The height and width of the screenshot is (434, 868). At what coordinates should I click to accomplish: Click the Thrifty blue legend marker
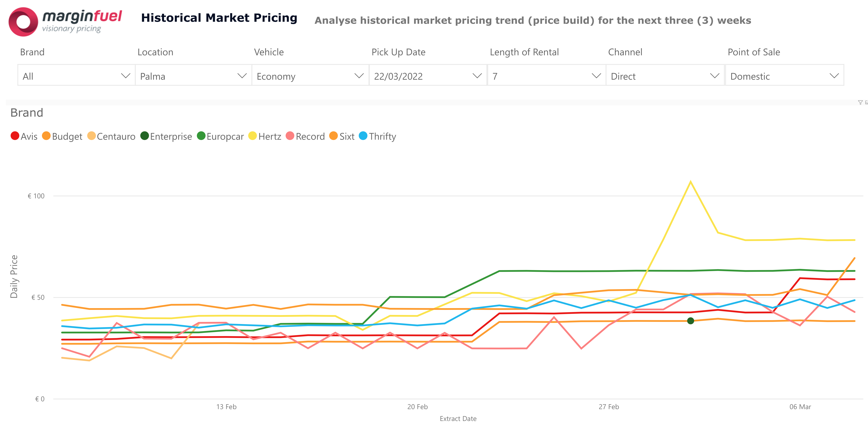[363, 136]
